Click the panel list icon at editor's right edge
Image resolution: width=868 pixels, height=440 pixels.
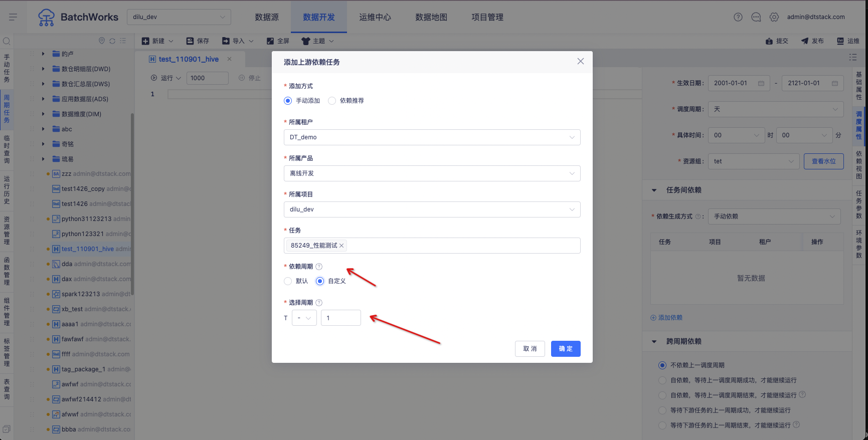[852, 58]
